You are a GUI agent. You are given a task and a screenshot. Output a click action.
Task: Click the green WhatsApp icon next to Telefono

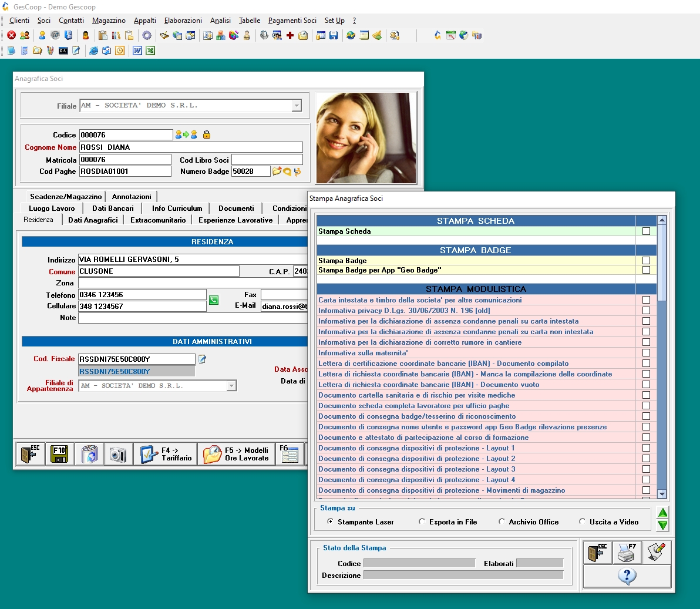pos(214,300)
